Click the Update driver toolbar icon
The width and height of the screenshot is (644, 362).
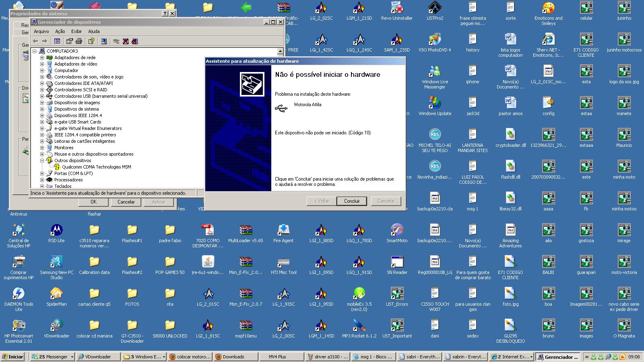click(116, 41)
